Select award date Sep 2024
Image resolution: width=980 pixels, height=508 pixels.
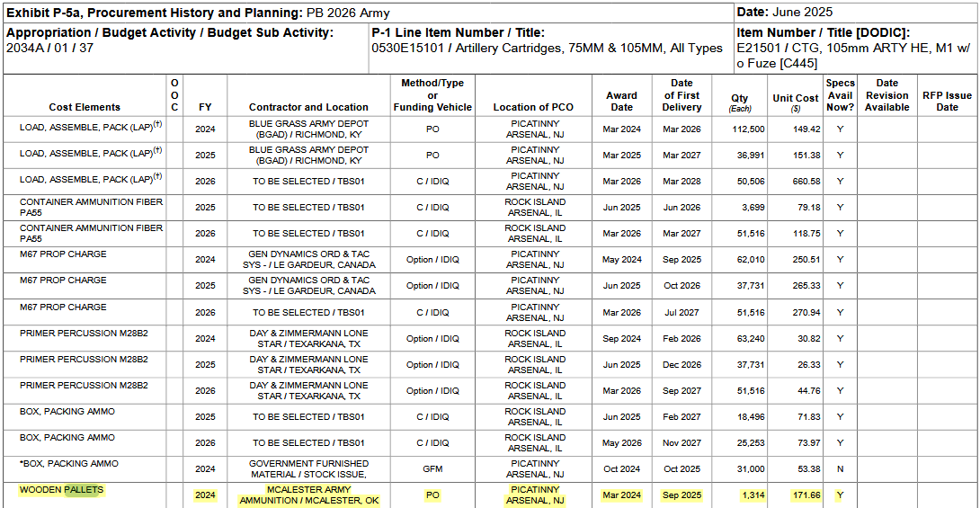621,339
